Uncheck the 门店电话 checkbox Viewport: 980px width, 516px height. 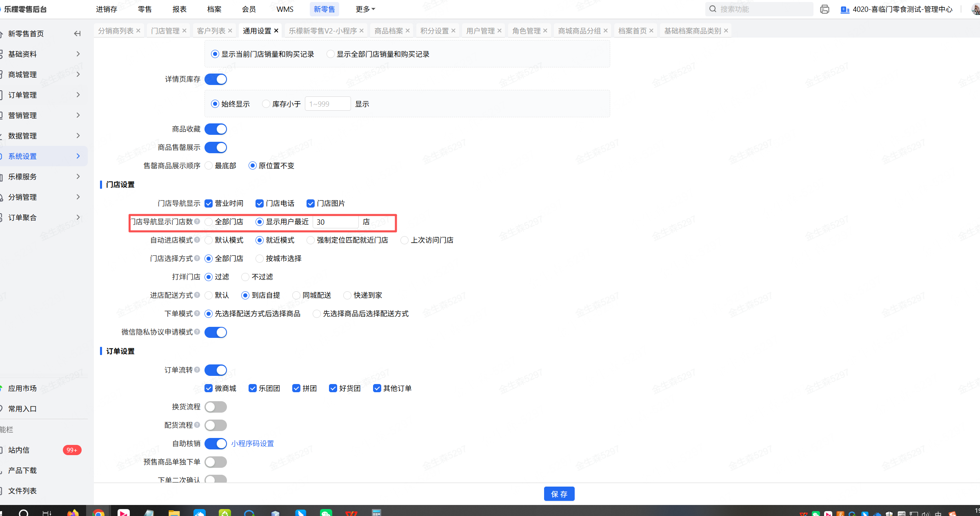[260, 203]
